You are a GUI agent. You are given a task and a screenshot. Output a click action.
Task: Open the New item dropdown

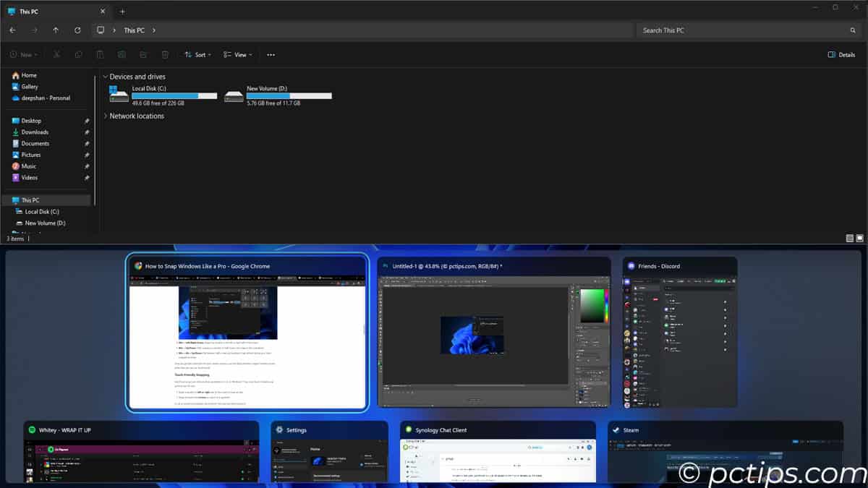23,55
